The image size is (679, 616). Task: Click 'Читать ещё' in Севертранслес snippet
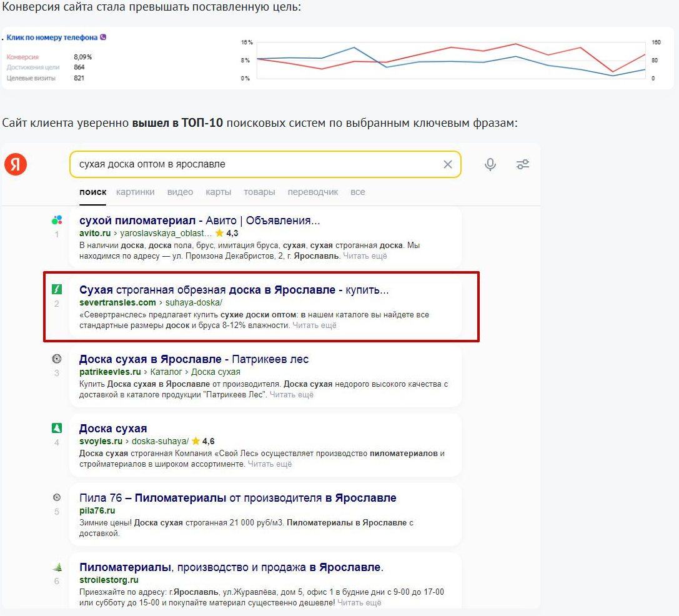[x=314, y=325]
